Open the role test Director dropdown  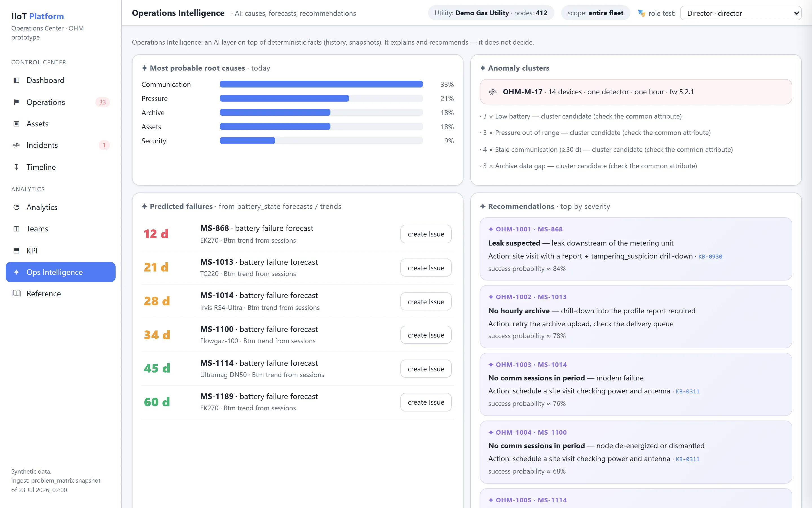(x=741, y=13)
